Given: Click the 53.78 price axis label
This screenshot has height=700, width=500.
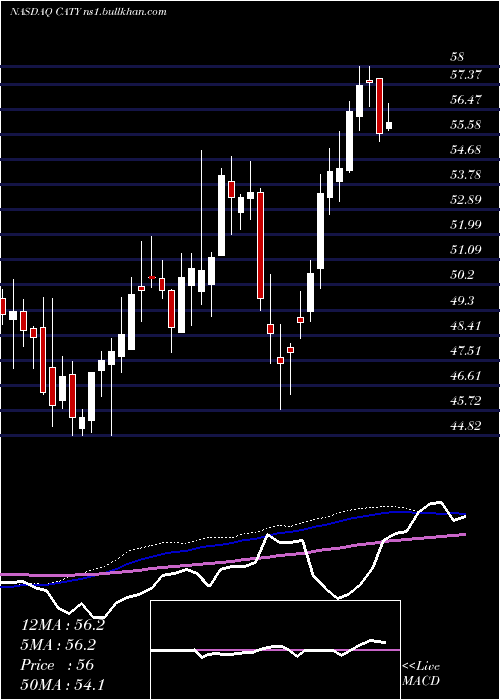Looking at the screenshot, I should tap(466, 175).
